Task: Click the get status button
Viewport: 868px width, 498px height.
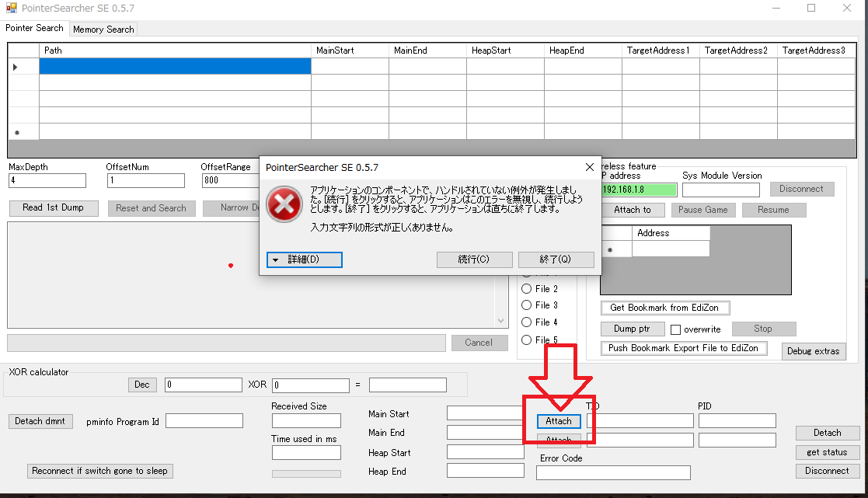Action: (x=828, y=453)
